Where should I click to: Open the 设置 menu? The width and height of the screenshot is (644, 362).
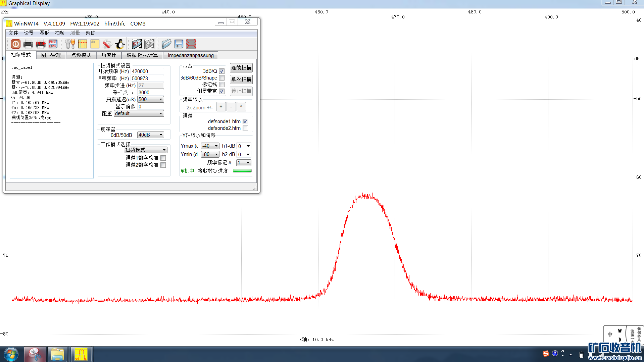pyautogui.click(x=29, y=33)
